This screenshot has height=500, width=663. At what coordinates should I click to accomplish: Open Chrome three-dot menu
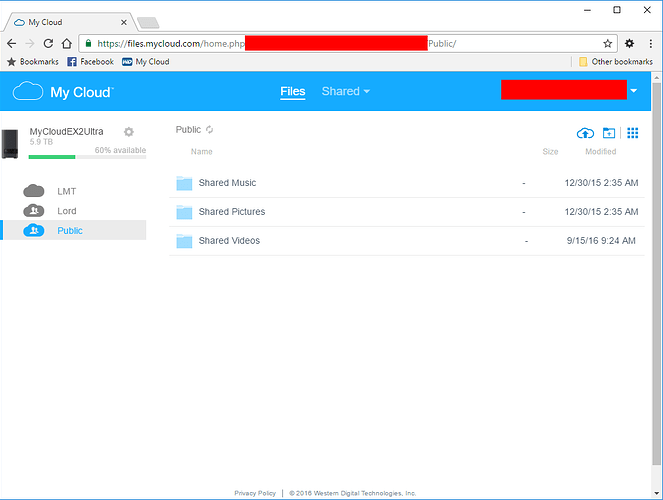point(651,43)
